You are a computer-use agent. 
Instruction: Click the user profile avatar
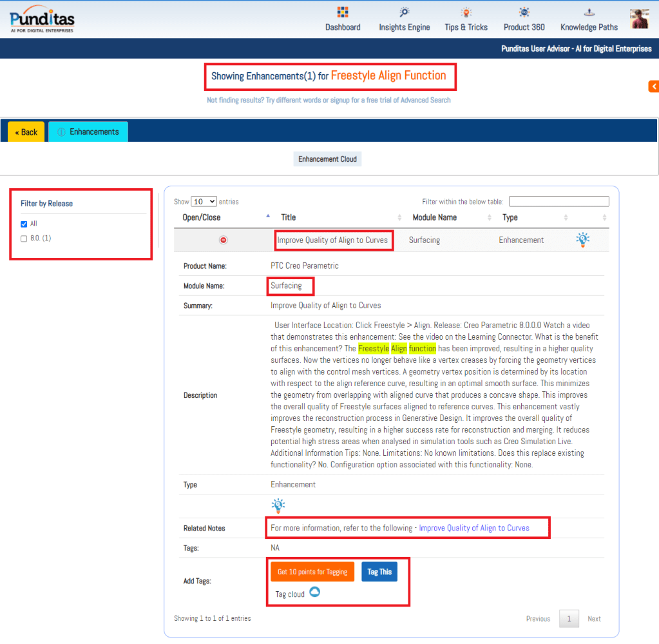[639, 19]
